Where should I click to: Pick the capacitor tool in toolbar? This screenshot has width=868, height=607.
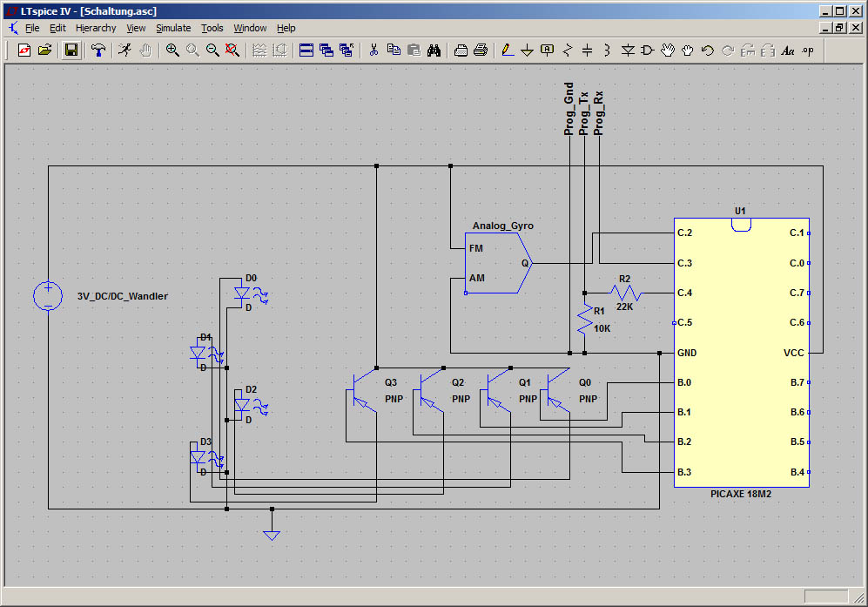(x=587, y=51)
